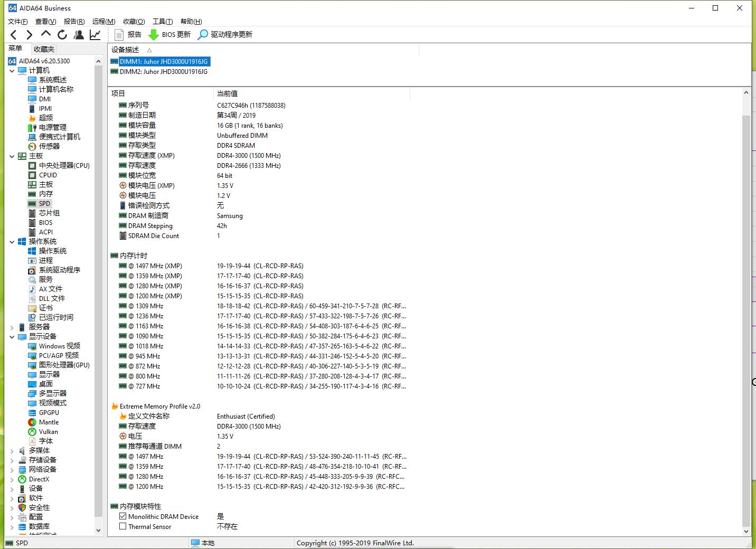Click the details pane scrollbar down arrow
This screenshot has width=756, height=549.
[746, 531]
